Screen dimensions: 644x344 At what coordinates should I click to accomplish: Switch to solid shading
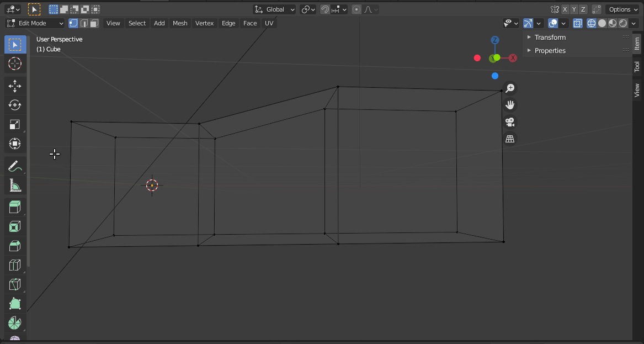coord(602,23)
